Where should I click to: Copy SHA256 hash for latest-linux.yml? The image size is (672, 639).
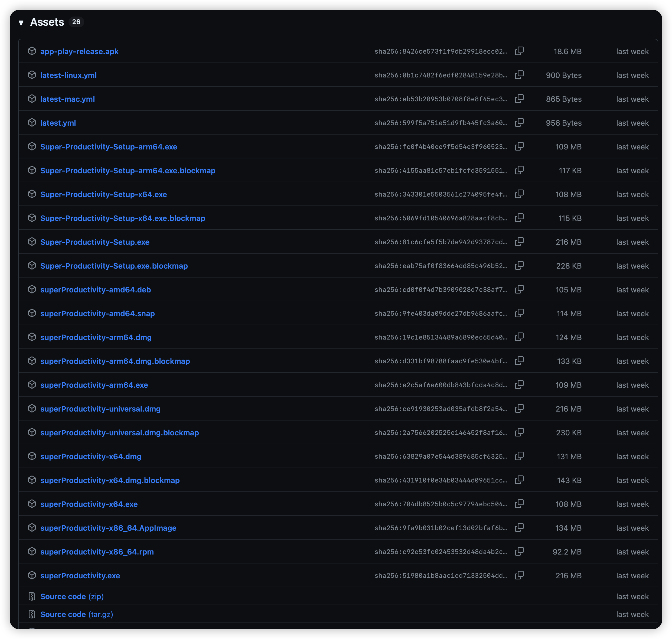pyautogui.click(x=519, y=75)
